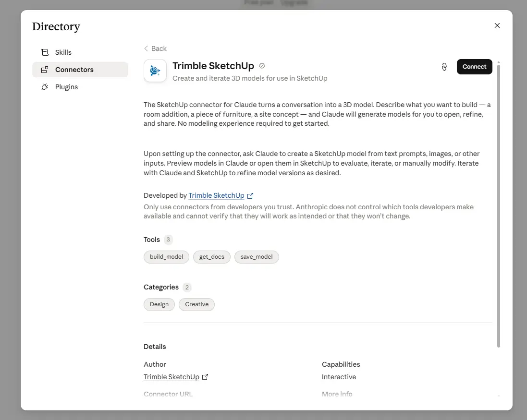This screenshot has width=527, height=420.
Task: Open the Plugins section
Action: (80, 87)
